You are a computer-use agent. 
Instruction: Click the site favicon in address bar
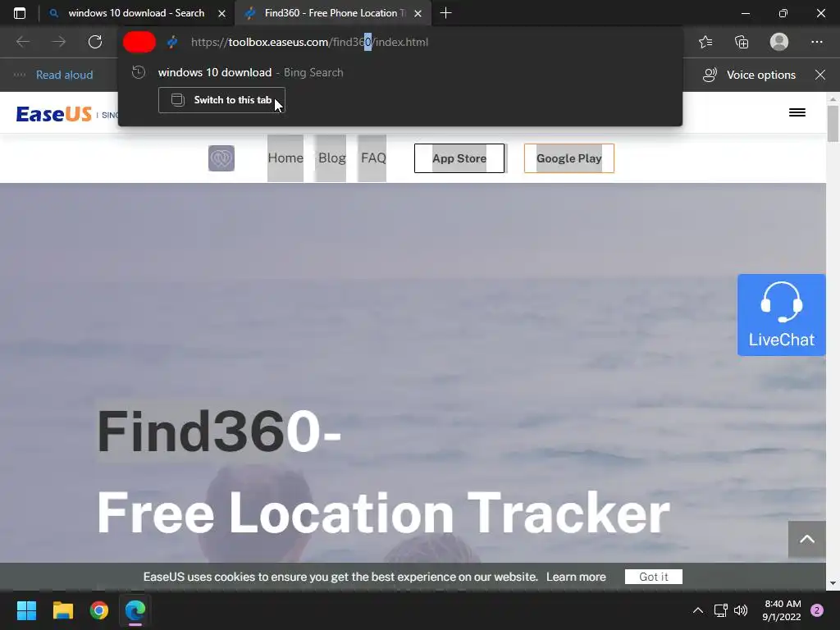tap(172, 42)
